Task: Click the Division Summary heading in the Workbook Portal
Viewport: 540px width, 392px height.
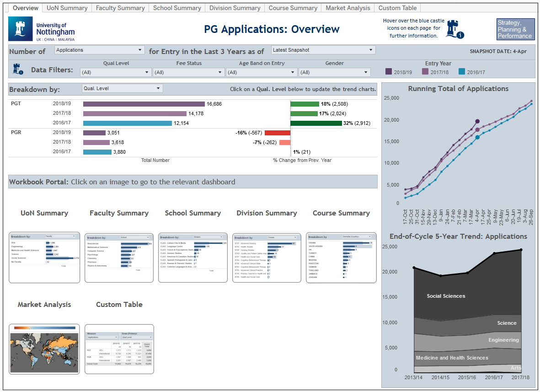Action: 267,213
